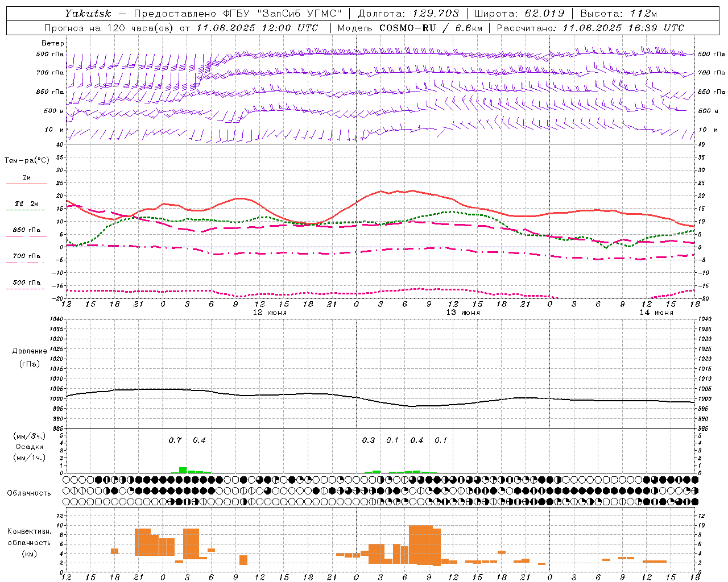Click the Ветер panel label
728x582 pixels.
[53, 43]
